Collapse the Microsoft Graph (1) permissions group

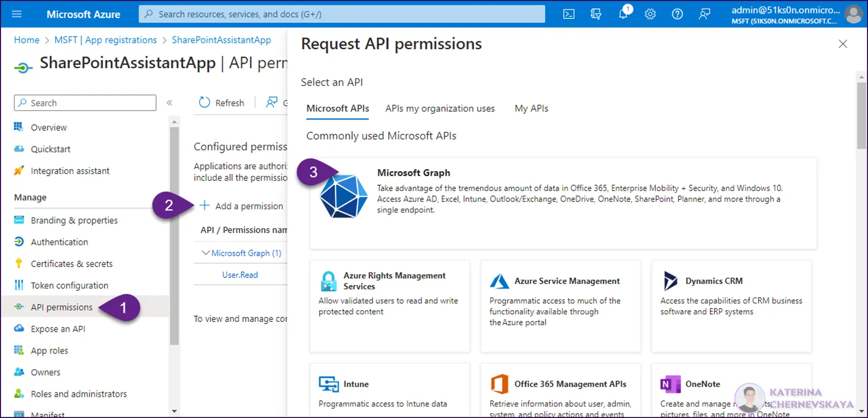coord(206,253)
